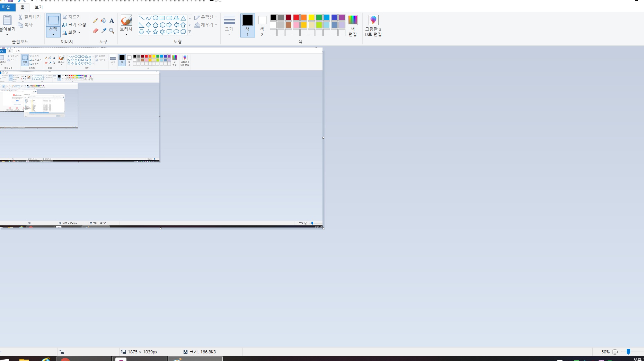Choose the Down arrow shape
Image resolution: width=644 pixels, height=361 pixels.
[x=141, y=32]
